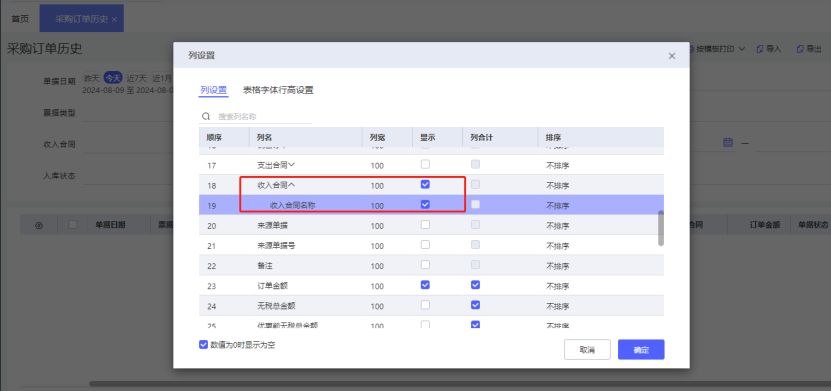Uncheck 列合计 checkbox for 订单金额 row
Image resolution: width=831 pixels, height=391 pixels.
(x=475, y=285)
